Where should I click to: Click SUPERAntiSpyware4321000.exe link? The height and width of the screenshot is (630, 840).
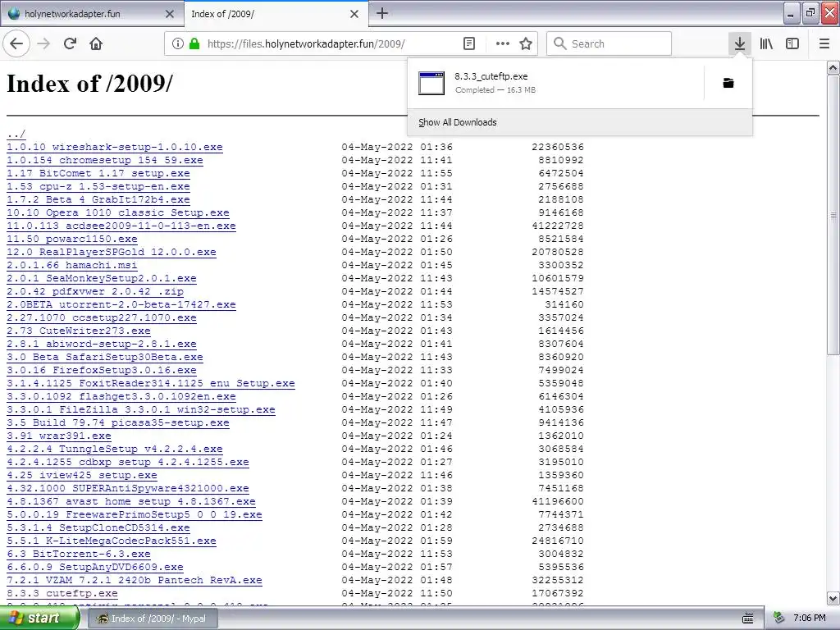point(127,488)
